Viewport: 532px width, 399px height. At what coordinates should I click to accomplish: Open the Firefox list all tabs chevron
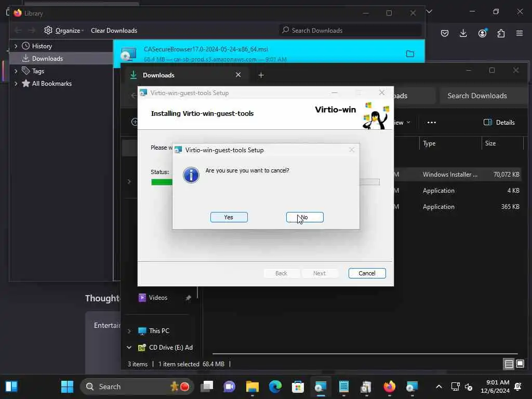429,11
